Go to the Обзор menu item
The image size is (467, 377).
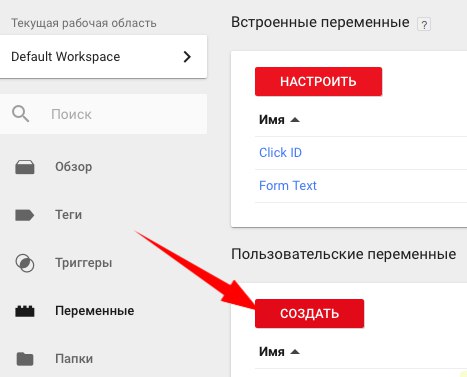[74, 167]
